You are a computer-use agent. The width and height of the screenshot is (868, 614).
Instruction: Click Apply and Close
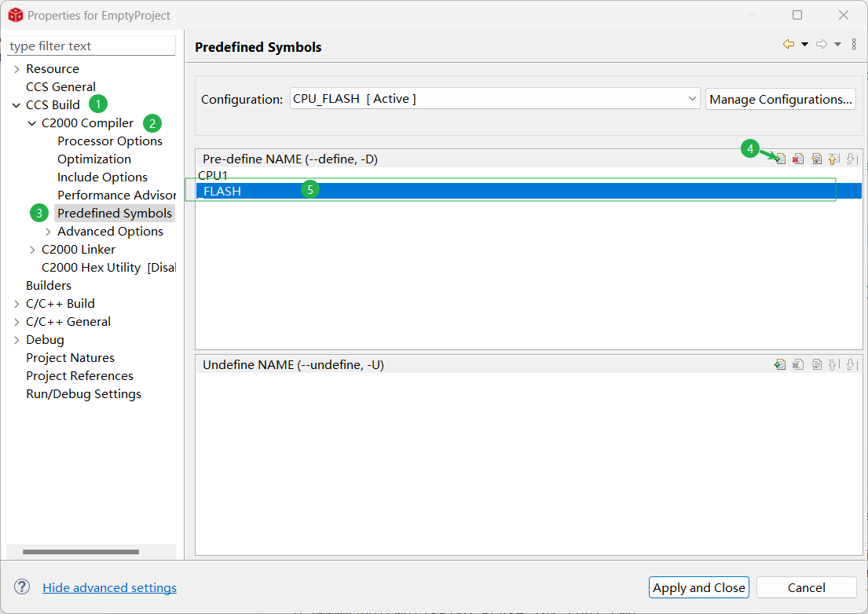point(698,587)
